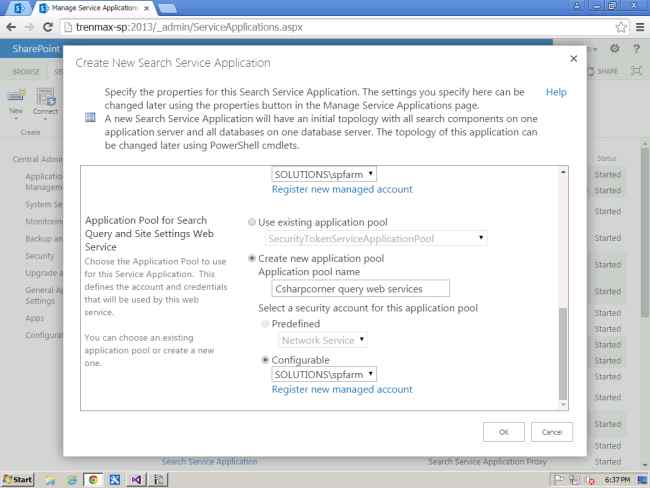The image size is (650, 488).
Task: Click the browser forward arrow
Action: click(29, 27)
